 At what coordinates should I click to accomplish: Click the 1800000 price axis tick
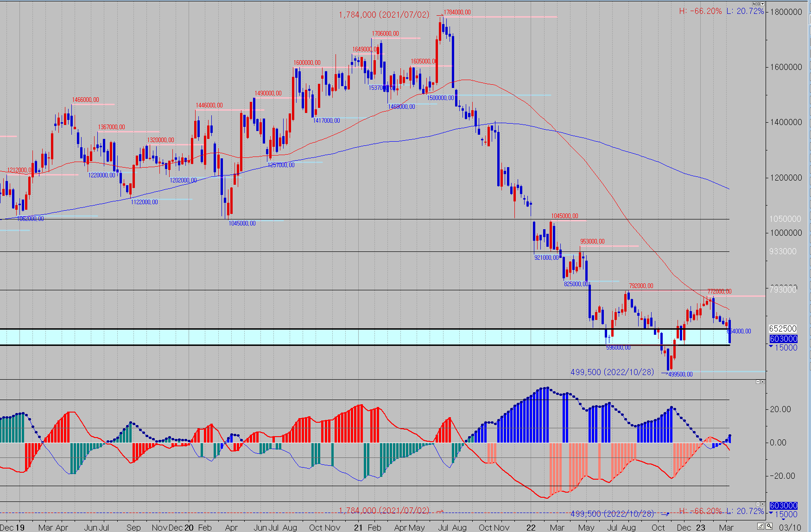786,12
